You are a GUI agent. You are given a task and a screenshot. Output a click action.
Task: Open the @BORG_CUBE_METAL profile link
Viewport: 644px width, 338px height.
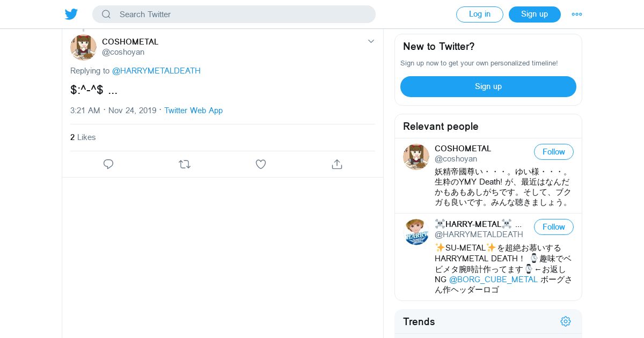493,280
